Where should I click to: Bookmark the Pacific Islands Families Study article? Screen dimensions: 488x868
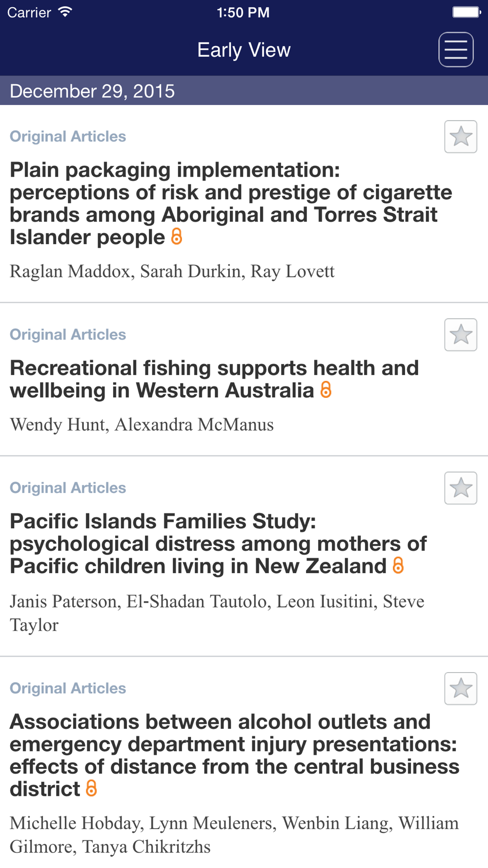pyautogui.click(x=461, y=488)
